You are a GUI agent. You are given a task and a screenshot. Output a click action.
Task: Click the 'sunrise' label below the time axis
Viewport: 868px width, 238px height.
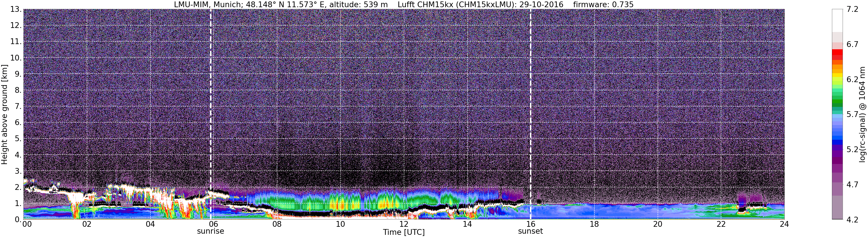pyautogui.click(x=211, y=231)
